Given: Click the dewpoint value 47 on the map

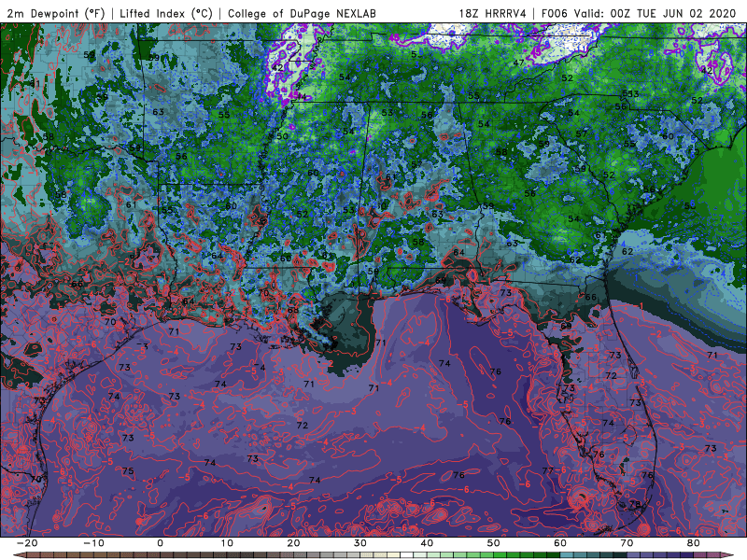Looking at the screenshot, I should click(519, 63).
